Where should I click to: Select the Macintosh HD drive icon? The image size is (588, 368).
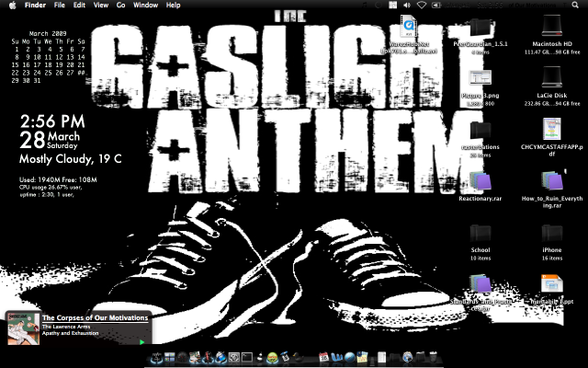tap(552, 27)
